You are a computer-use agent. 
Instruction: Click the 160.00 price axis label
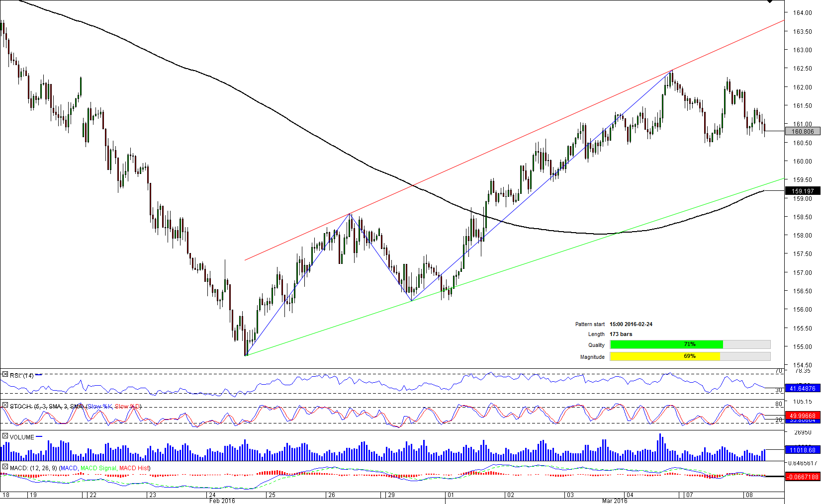point(802,162)
